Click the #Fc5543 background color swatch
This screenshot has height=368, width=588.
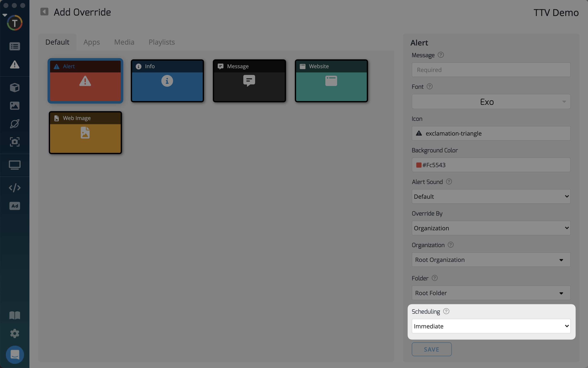[x=418, y=165]
